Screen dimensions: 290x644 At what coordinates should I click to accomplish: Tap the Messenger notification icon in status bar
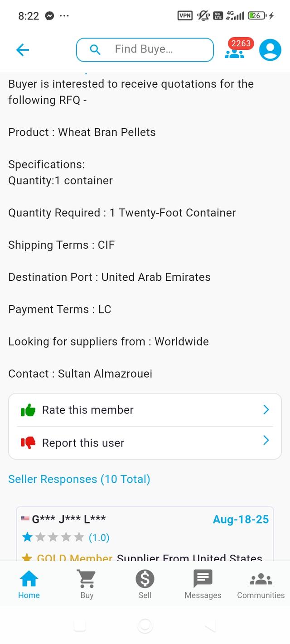(x=49, y=16)
